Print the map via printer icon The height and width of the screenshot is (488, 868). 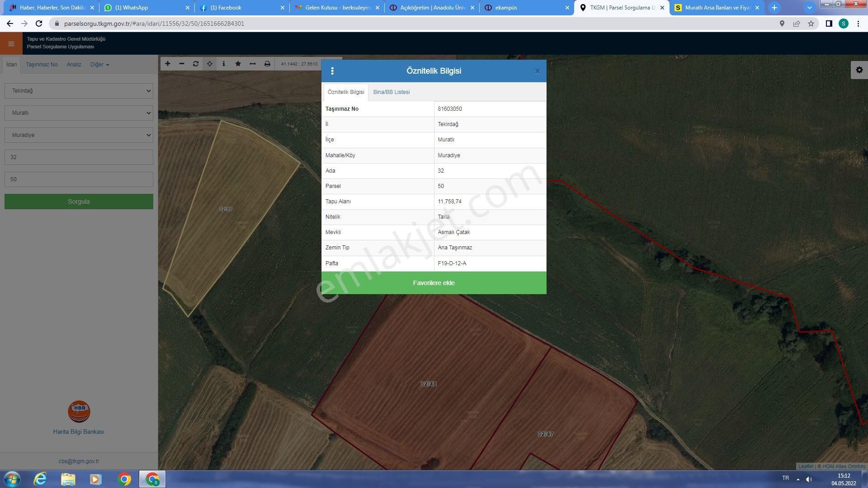[x=267, y=64]
